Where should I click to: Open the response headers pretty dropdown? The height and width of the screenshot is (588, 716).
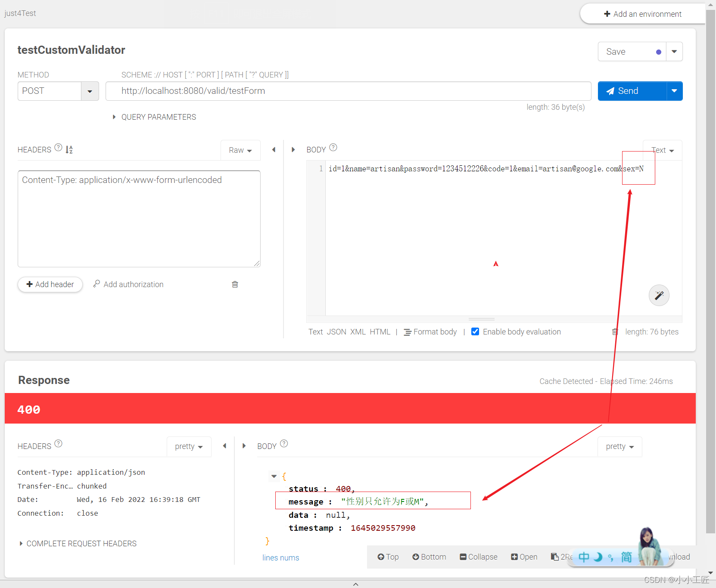click(x=189, y=446)
